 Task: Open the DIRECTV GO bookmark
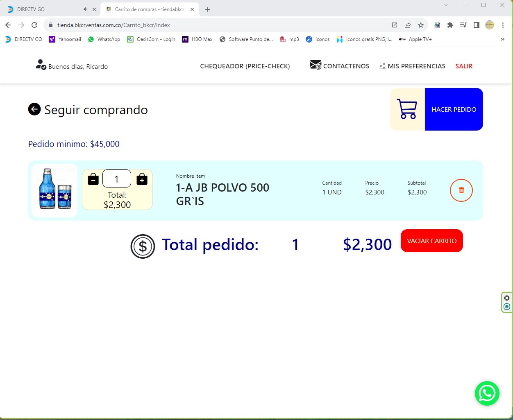(24, 39)
